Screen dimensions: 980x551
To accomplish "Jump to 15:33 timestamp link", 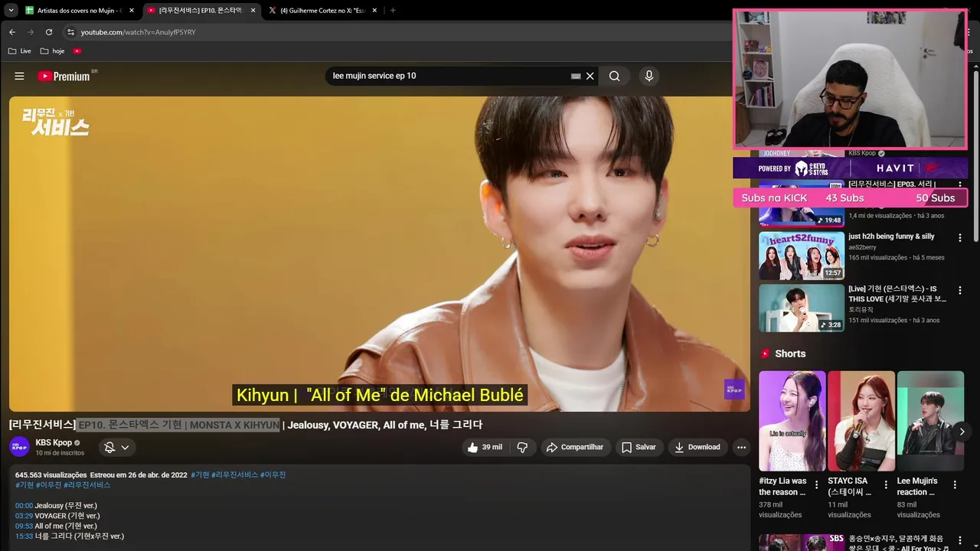I will point(24,536).
